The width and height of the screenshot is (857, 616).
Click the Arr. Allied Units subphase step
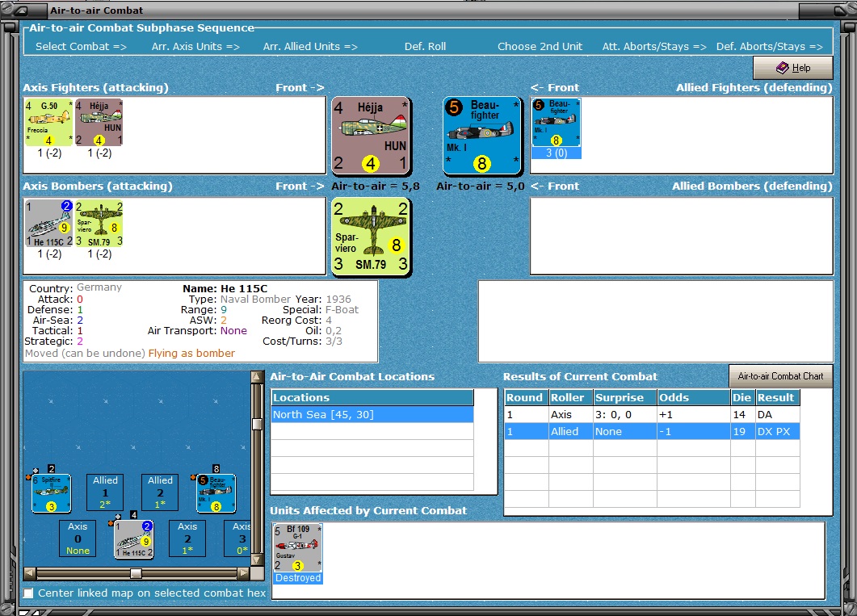pos(310,46)
